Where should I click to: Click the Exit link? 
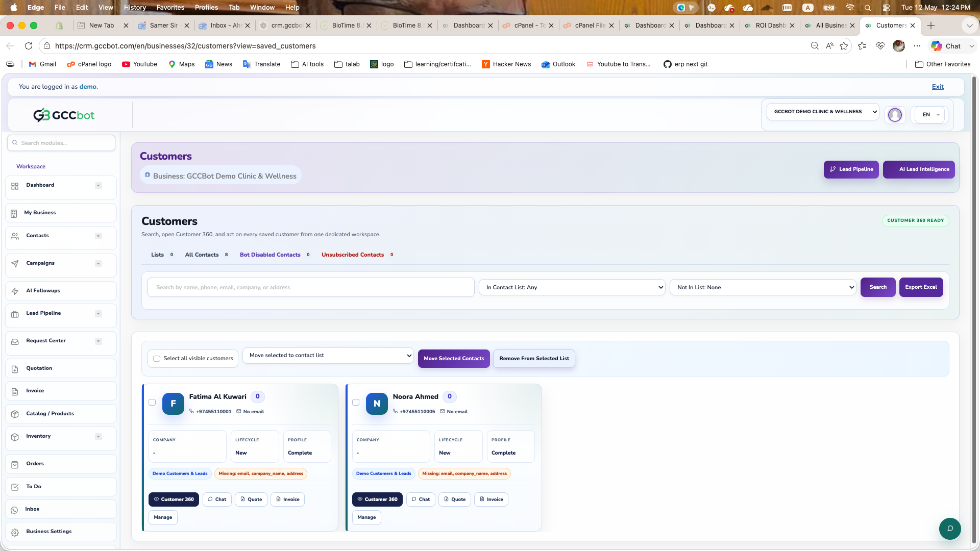938,87
